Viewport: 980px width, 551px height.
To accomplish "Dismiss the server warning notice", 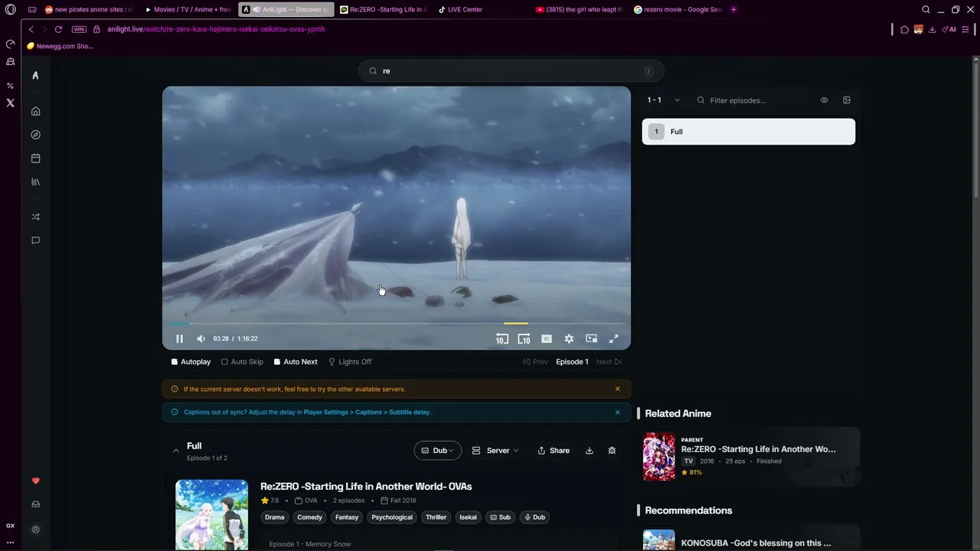I will click(x=617, y=389).
